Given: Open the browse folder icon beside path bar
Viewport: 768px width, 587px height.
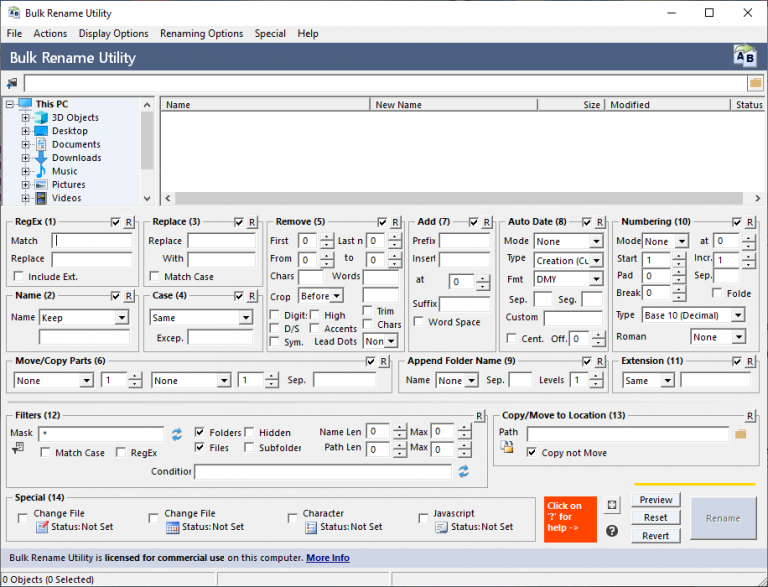Looking at the screenshot, I should (755, 83).
